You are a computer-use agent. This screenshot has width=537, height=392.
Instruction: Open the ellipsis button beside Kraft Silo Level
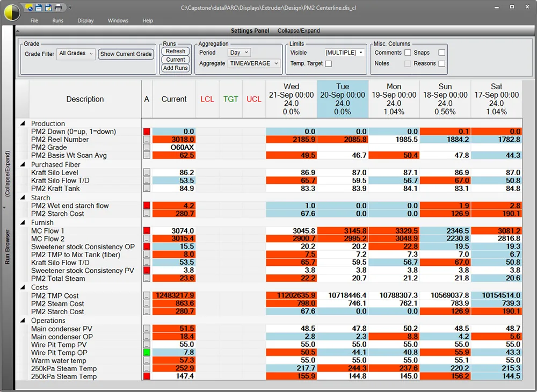coord(146,173)
